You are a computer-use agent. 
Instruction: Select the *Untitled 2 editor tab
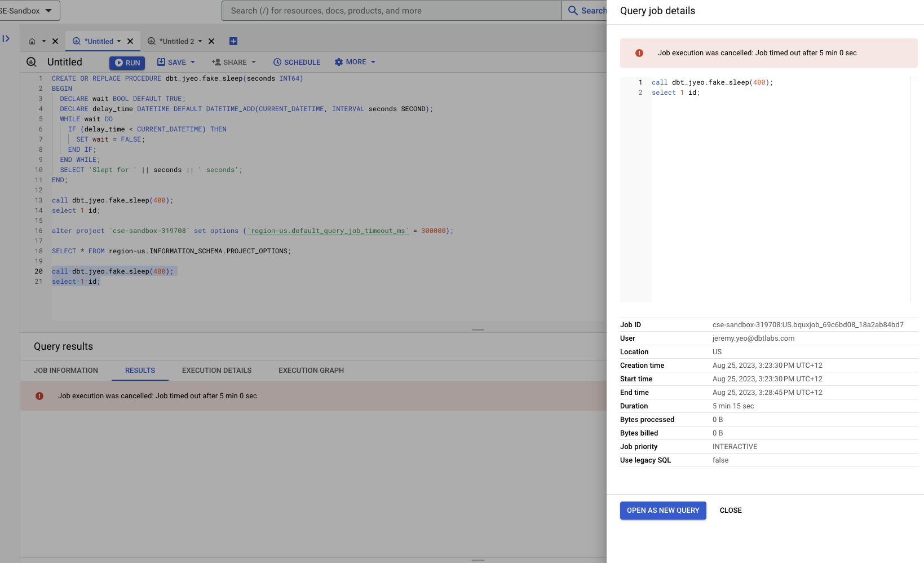(178, 41)
